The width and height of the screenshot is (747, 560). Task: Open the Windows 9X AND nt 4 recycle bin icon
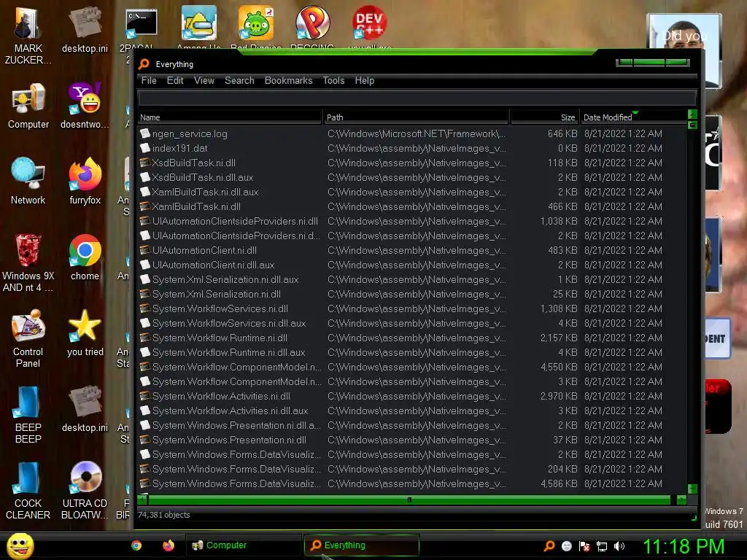pos(28,262)
